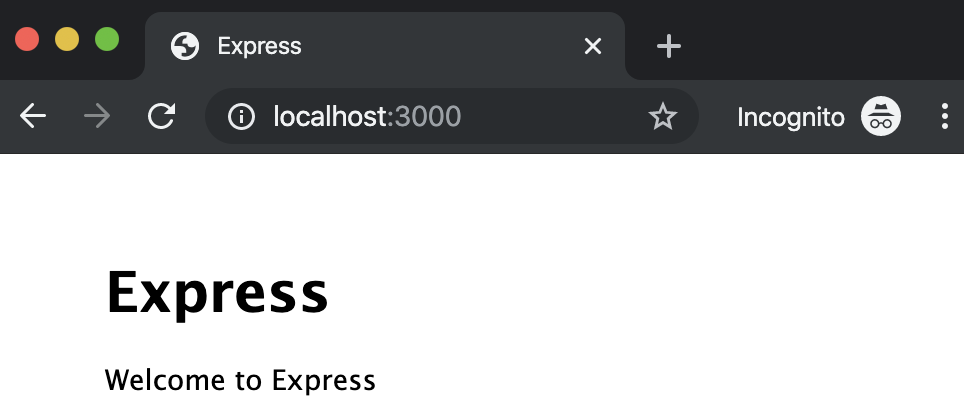The image size is (964, 414).
Task: Click the greyed forward arrow button
Action: click(97, 116)
